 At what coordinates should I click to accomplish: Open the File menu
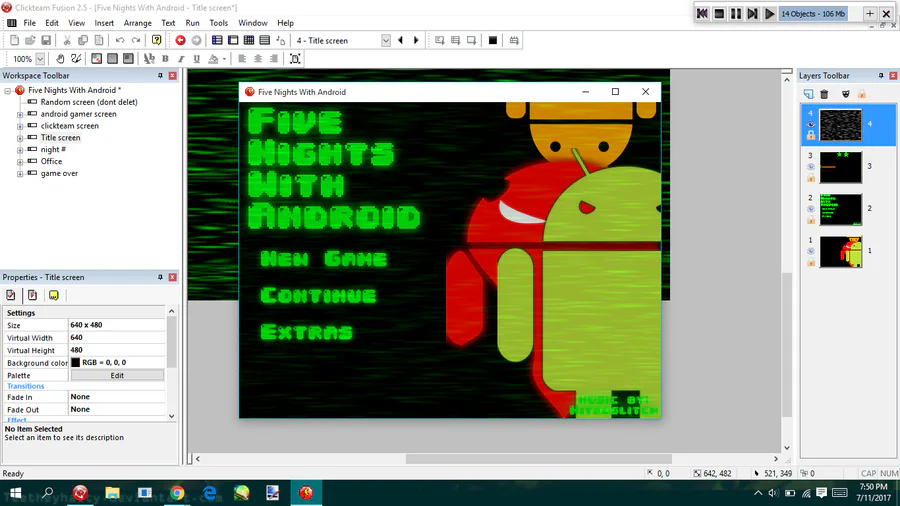tap(29, 23)
